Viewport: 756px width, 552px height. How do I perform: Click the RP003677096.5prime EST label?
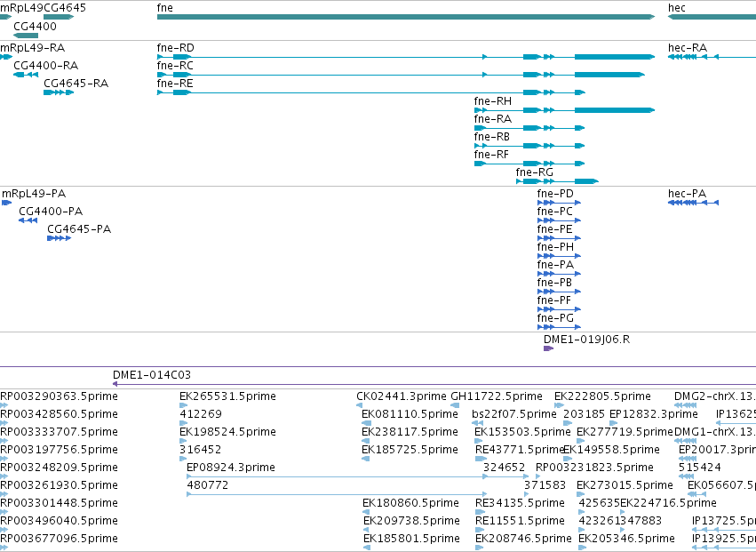59,539
